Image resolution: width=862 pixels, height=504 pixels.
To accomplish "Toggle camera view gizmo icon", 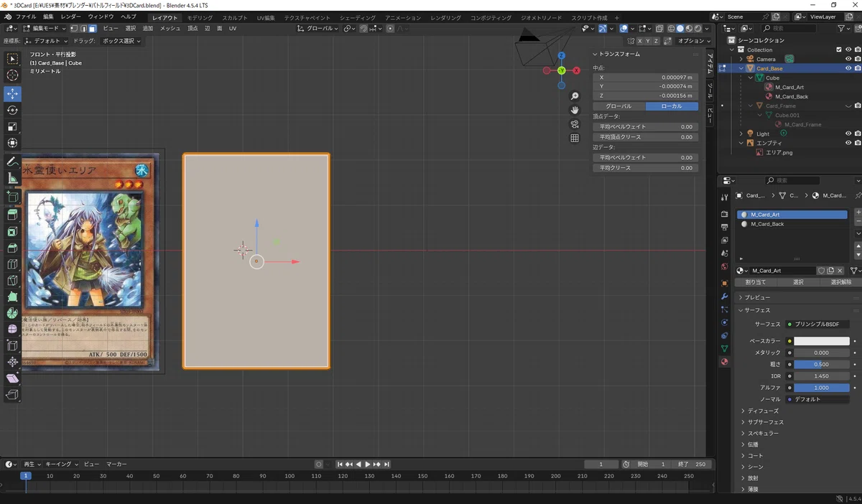I will pos(575,123).
